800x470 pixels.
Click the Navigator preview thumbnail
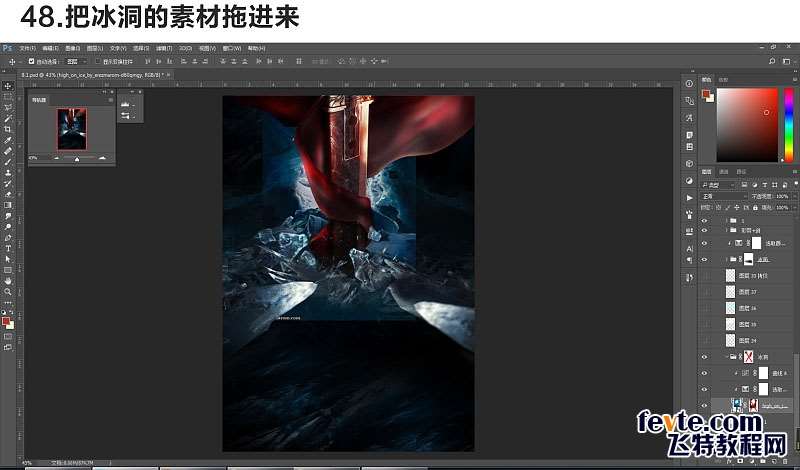72,129
